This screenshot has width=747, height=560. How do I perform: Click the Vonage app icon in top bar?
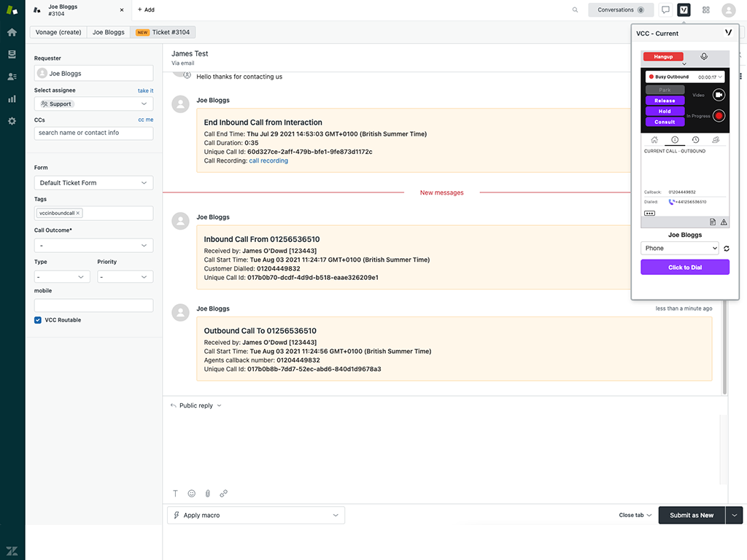(x=684, y=10)
